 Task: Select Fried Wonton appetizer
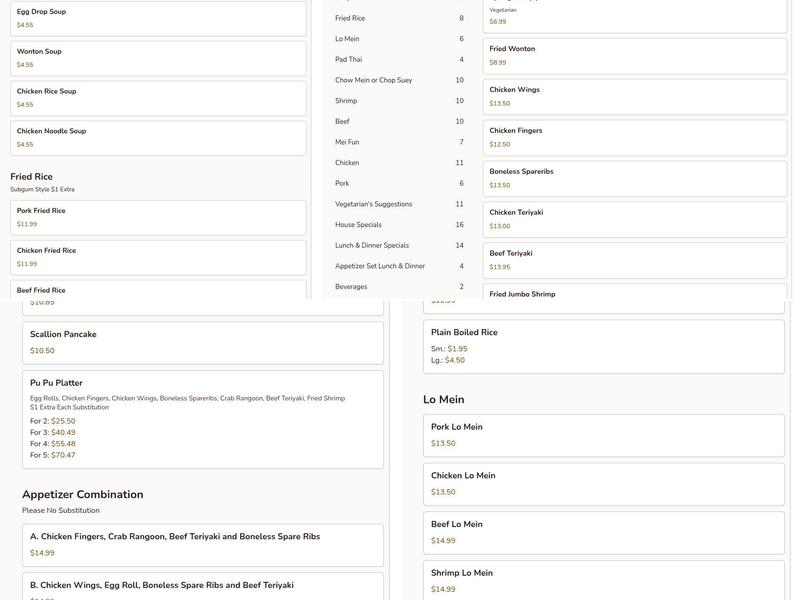(636, 55)
